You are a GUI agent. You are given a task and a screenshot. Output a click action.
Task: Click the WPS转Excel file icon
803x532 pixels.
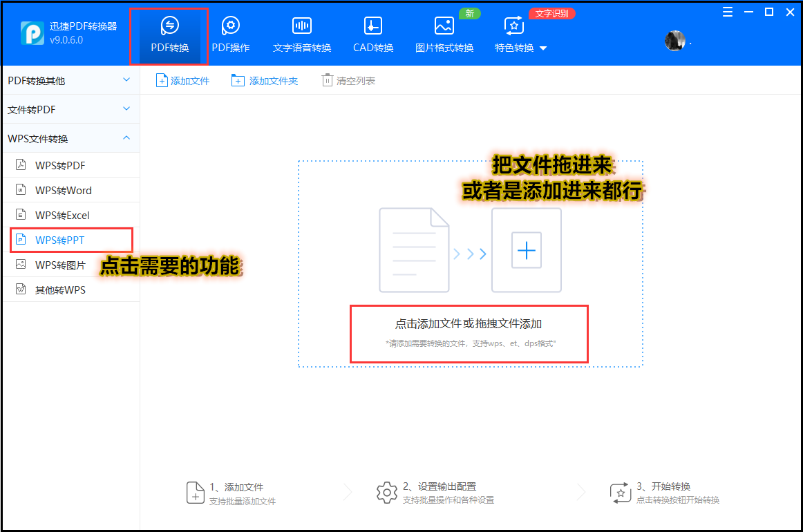click(x=21, y=214)
